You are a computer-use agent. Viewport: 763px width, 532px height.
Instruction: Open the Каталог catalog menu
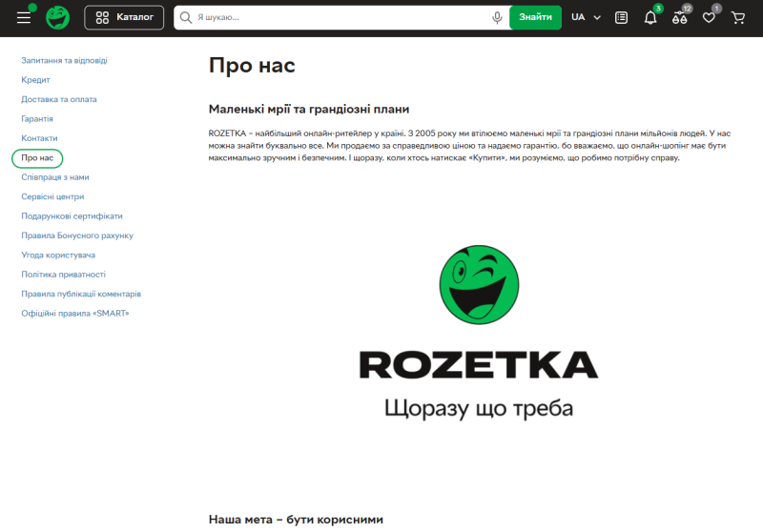124,17
